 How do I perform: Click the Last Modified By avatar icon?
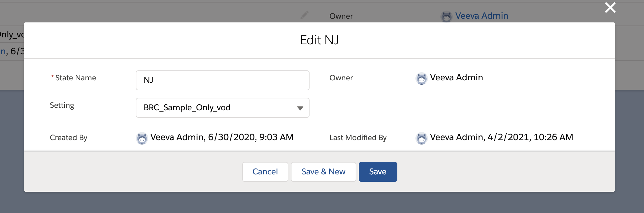coord(421,138)
